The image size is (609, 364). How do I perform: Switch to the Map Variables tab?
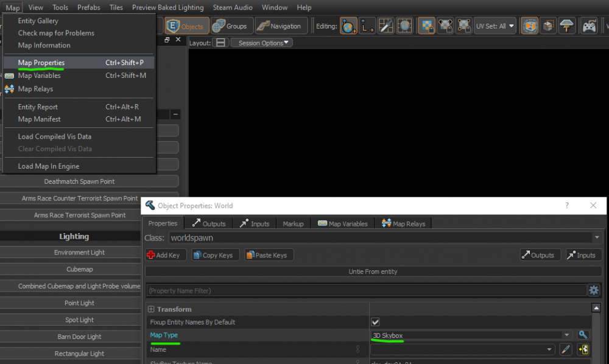click(342, 223)
